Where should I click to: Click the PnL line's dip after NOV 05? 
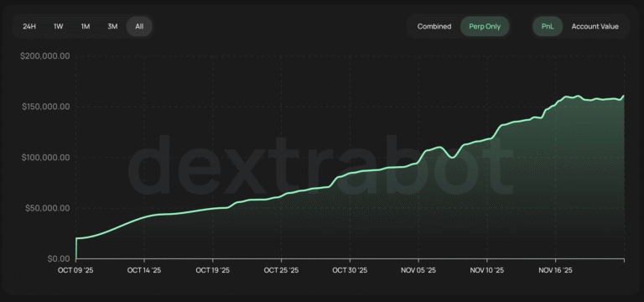click(452, 157)
